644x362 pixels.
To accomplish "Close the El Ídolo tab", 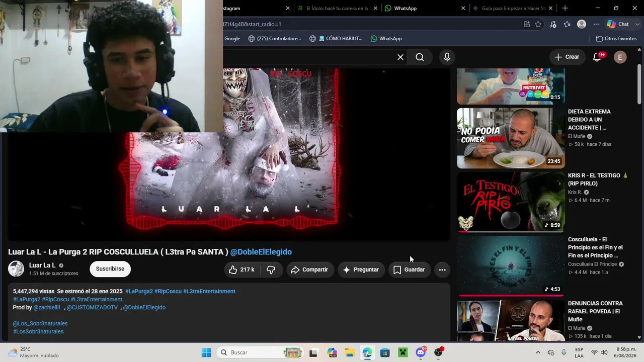I will (x=375, y=8).
